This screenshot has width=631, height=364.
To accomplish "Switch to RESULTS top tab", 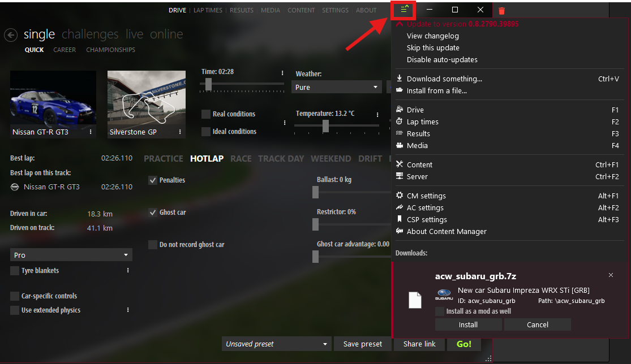I will click(242, 10).
